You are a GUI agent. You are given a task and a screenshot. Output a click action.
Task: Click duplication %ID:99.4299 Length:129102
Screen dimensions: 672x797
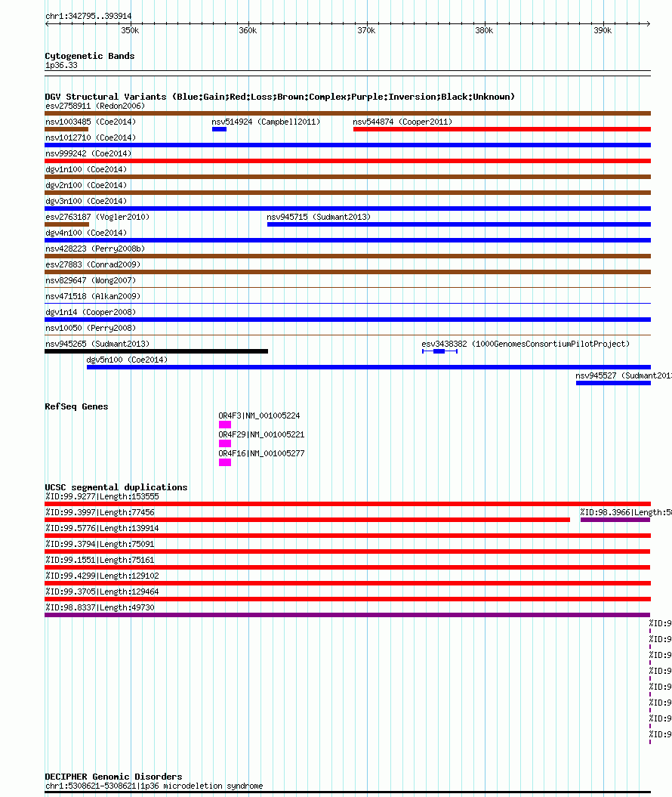(102, 576)
